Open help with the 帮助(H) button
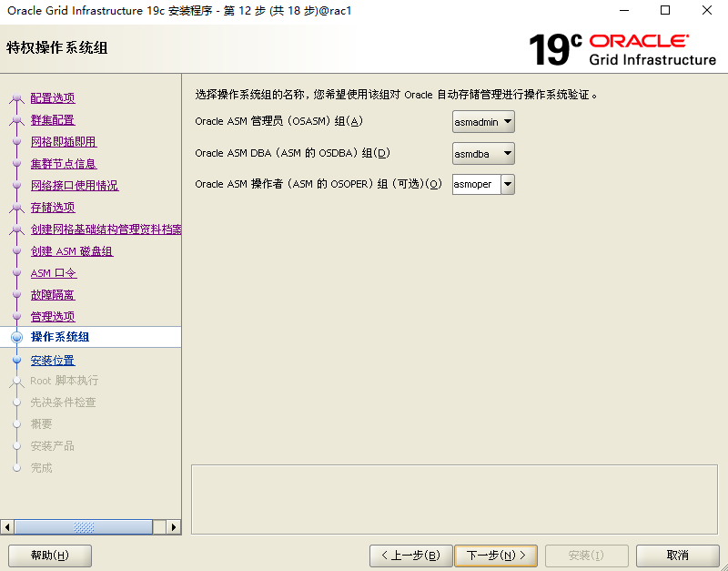Screen dimensions: 728x571 point(50,556)
